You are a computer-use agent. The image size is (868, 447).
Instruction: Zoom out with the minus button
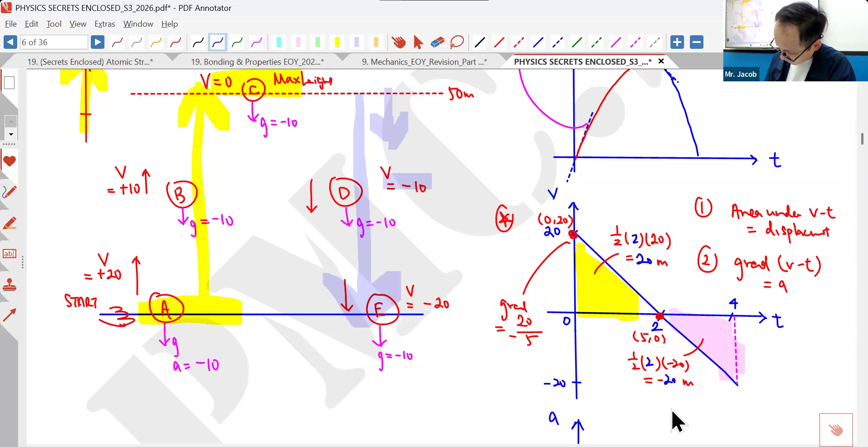coord(697,42)
